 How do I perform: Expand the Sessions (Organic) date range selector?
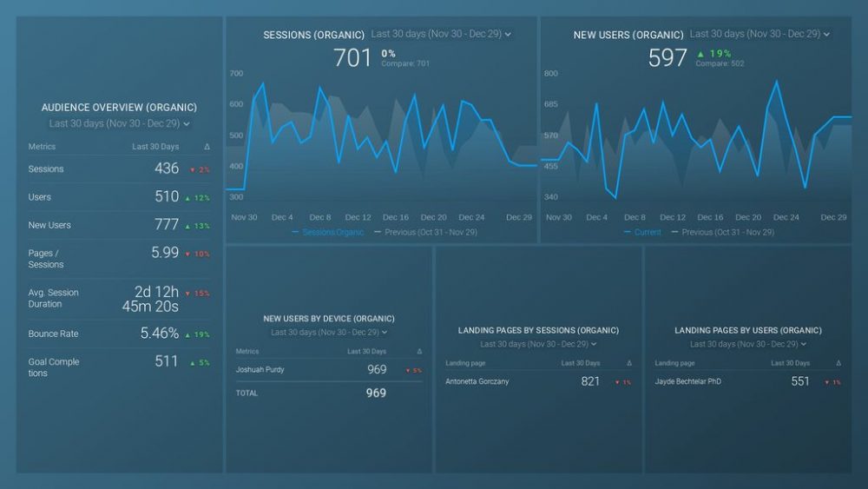[x=441, y=35]
